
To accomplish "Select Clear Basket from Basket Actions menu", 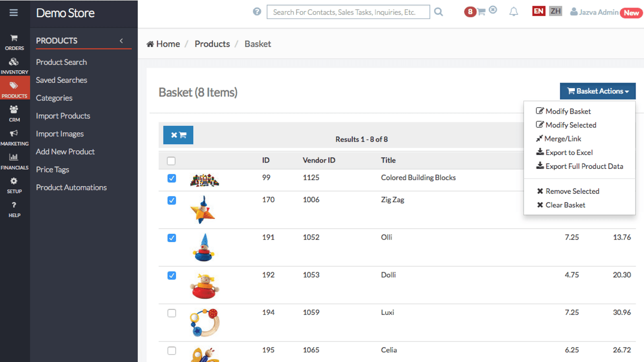I will tap(565, 205).
